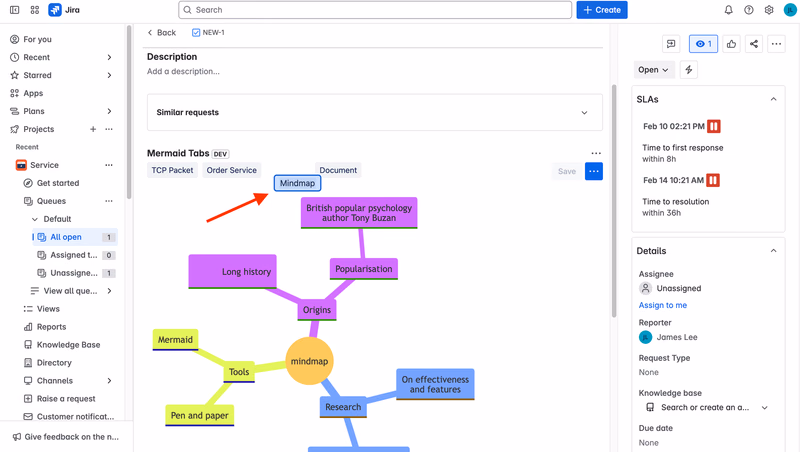The height and width of the screenshot is (452, 800).
Task: Click the feedback comment icon button
Action: tap(671, 44)
